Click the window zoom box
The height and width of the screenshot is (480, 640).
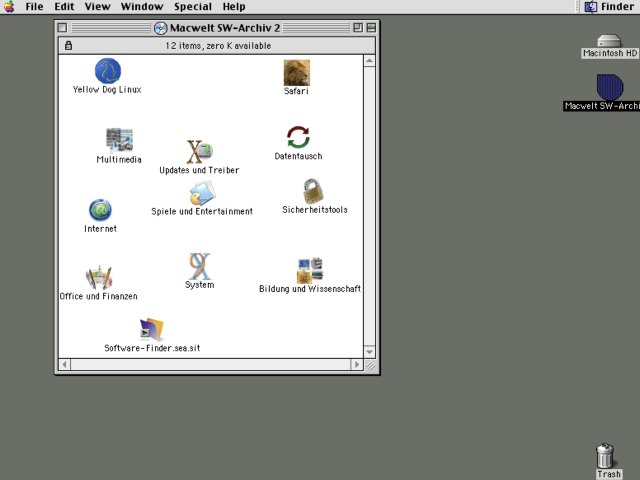click(358, 28)
